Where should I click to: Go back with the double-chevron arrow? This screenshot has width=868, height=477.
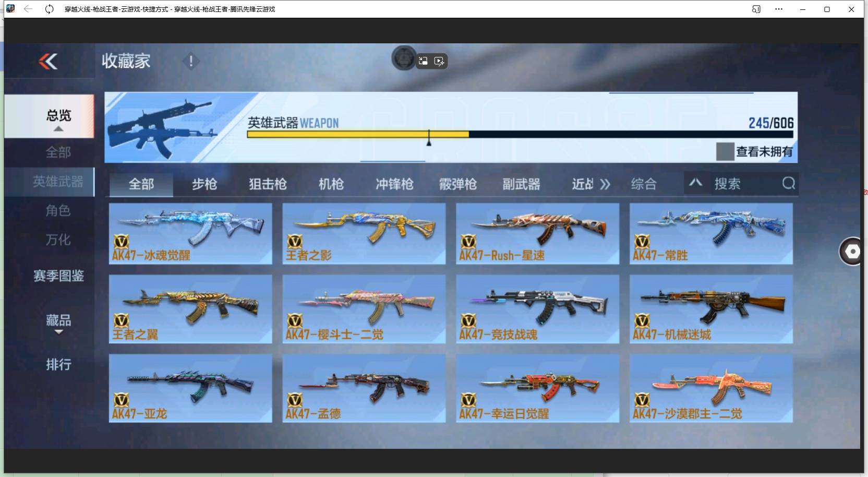(48, 62)
